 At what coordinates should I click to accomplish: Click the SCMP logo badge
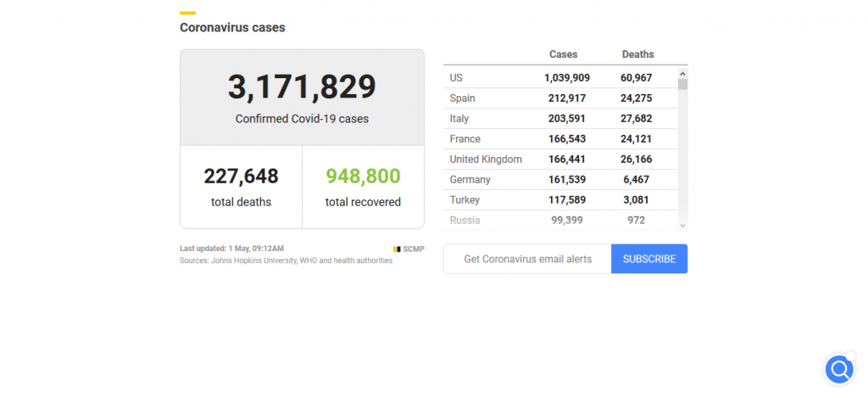409,249
